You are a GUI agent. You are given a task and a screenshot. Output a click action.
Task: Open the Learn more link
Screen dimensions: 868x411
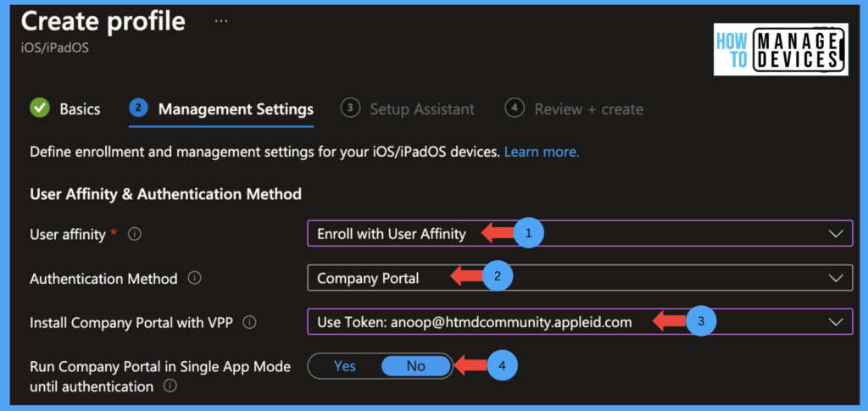click(542, 152)
